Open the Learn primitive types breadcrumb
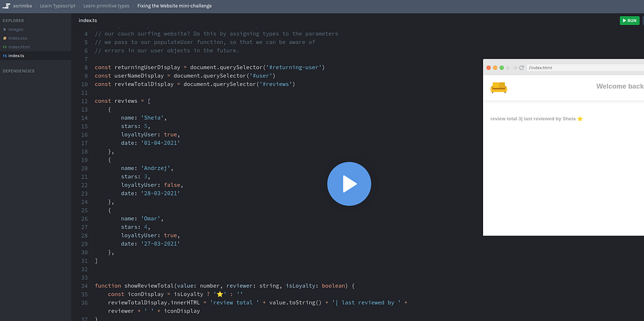 [x=106, y=6]
